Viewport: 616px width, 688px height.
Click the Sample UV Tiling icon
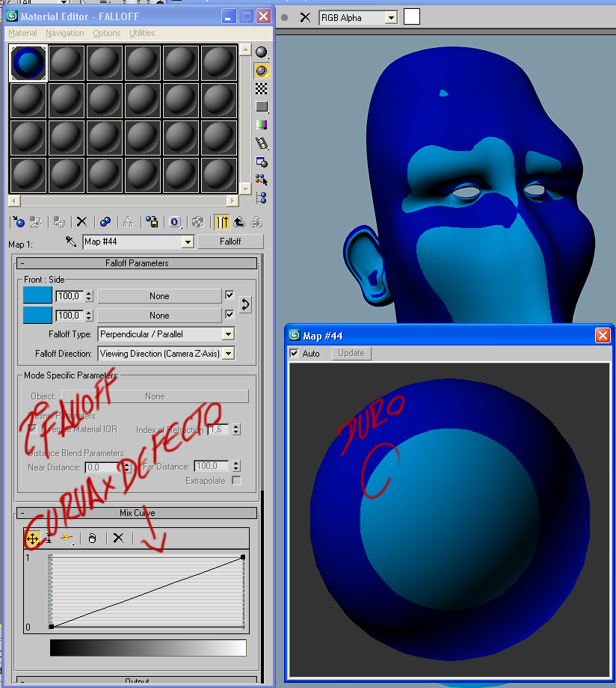[x=262, y=107]
